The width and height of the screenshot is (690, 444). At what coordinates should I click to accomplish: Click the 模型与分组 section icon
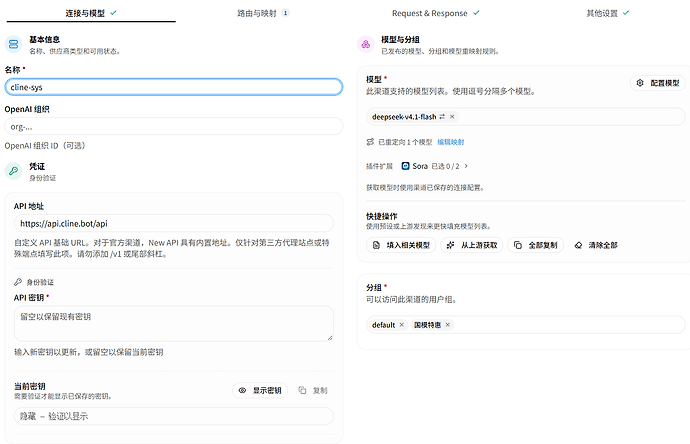[366, 44]
